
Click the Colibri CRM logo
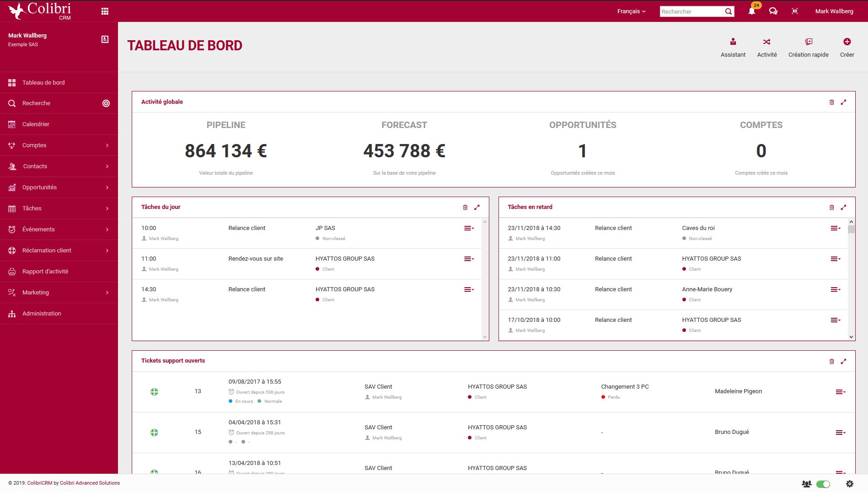(40, 11)
